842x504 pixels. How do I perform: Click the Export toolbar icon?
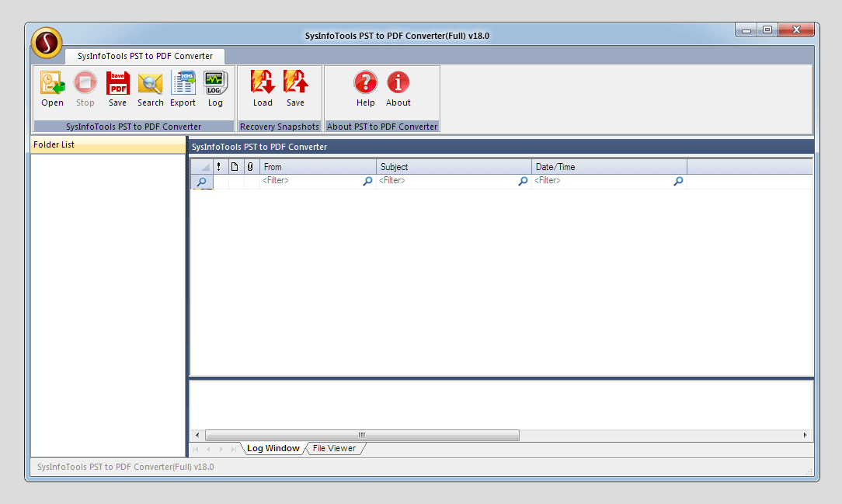pos(183,88)
